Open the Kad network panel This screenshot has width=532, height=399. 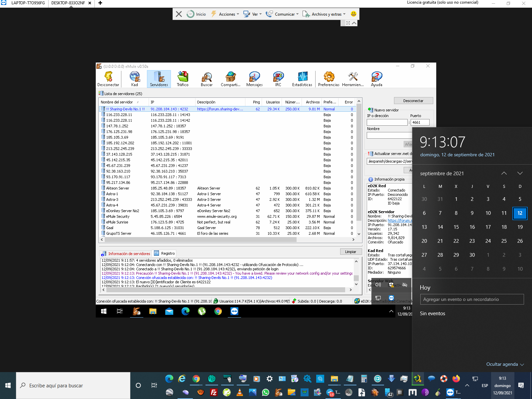[x=135, y=79]
